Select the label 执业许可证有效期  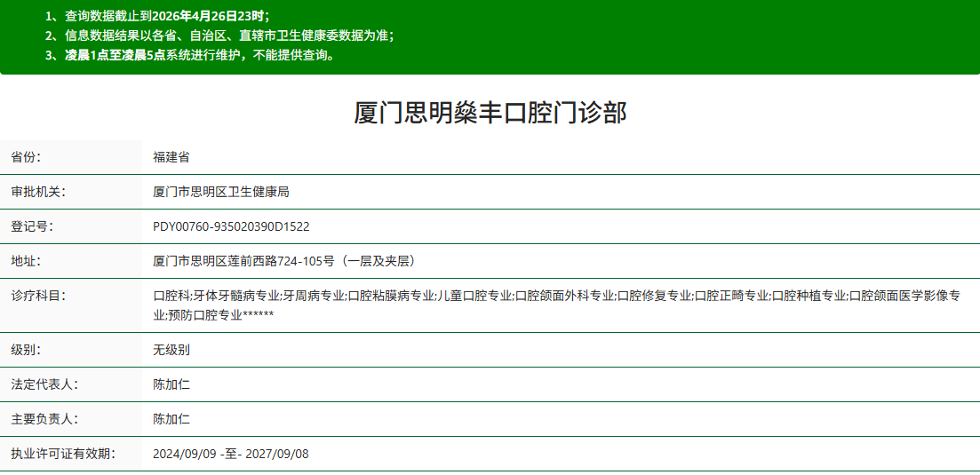click(62, 454)
